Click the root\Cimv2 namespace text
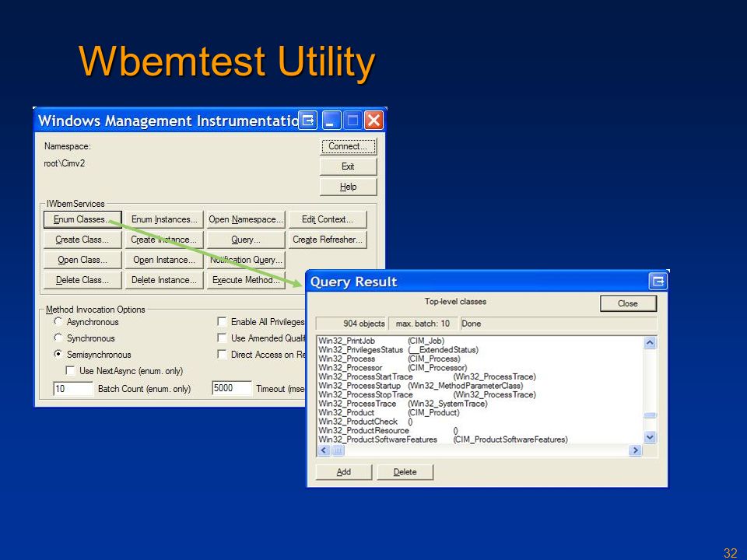Screen dimensions: 747x560 coord(65,163)
